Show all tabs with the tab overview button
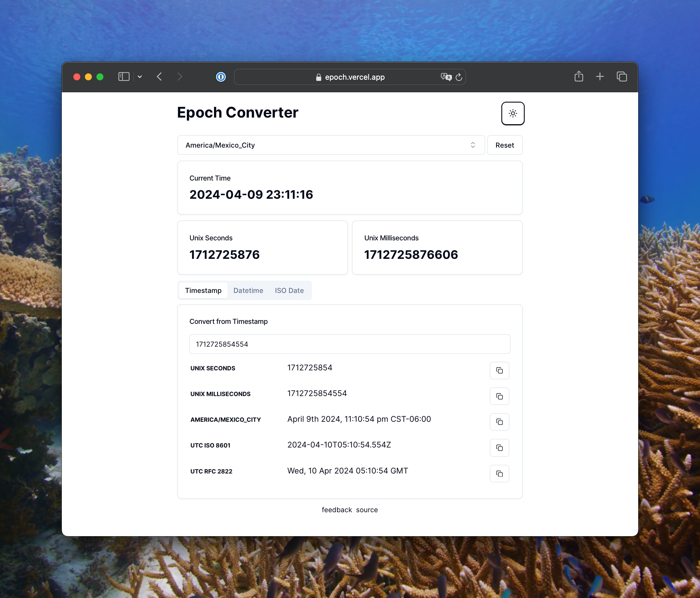700x598 pixels. point(622,76)
